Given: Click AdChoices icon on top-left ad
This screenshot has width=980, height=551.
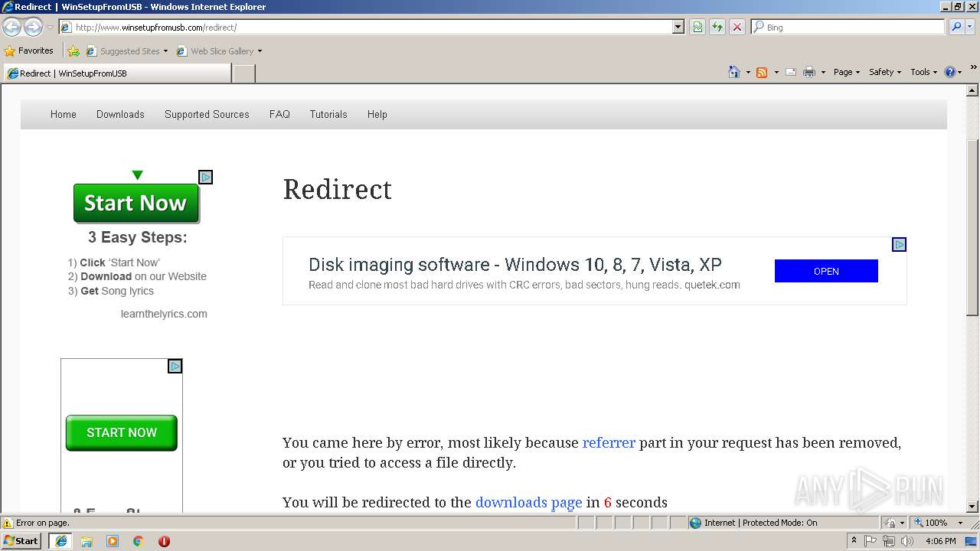Looking at the screenshot, I should [x=205, y=177].
